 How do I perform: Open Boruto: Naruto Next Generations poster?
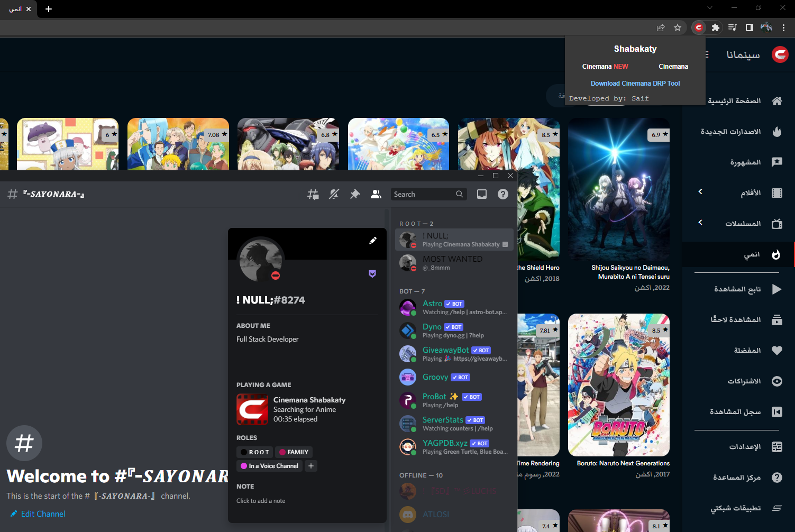(x=619, y=385)
